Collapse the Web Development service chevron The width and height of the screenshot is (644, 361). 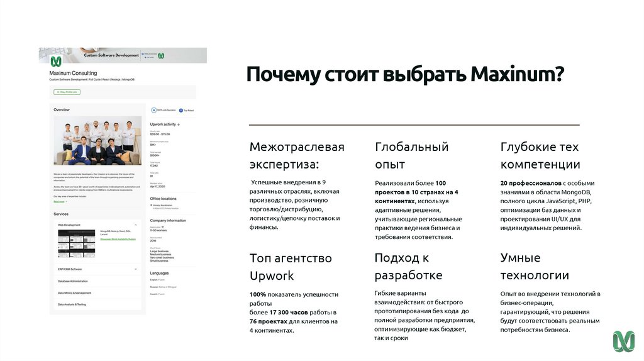coord(136,225)
